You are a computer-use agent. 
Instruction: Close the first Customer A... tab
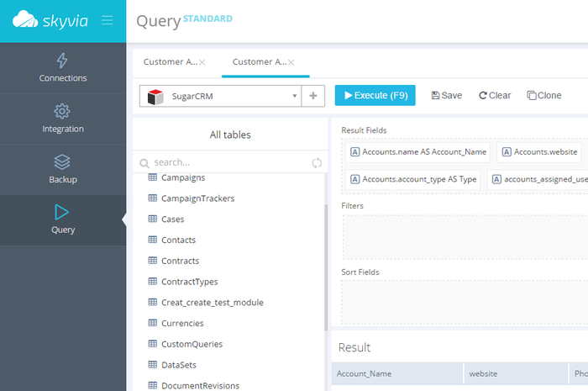(x=202, y=62)
